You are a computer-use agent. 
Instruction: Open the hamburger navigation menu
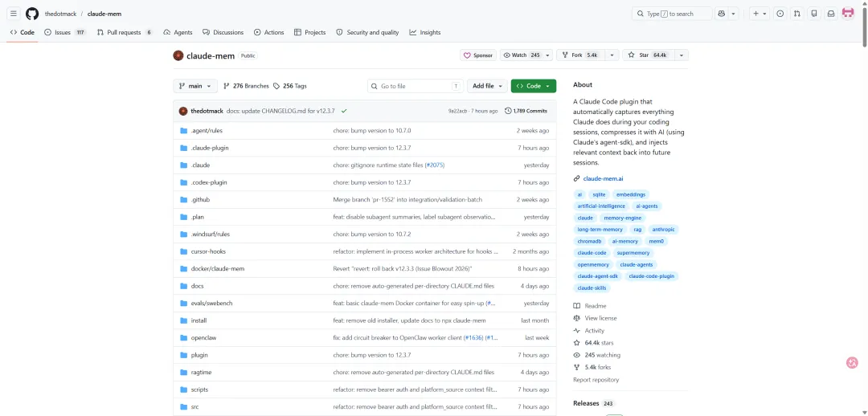[x=14, y=14]
